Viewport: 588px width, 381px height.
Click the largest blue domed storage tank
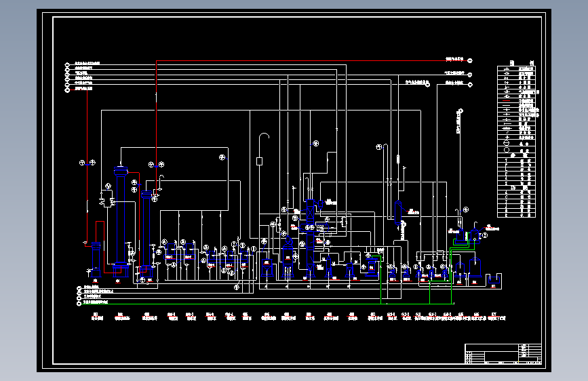[475, 267]
